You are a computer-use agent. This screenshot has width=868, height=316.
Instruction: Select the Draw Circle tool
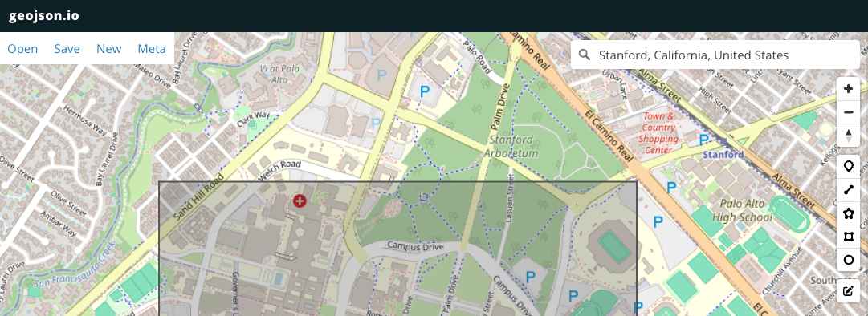pos(847,260)
